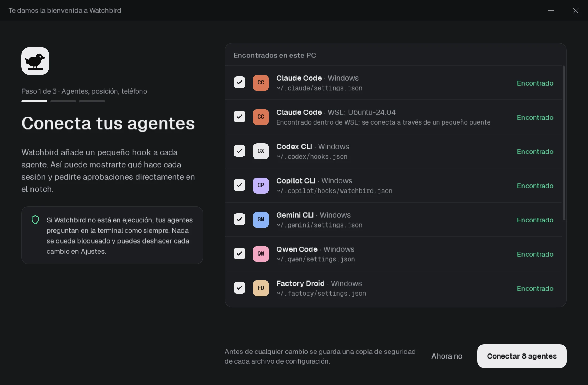This screenshot has height=385, width=588.
Task: Click the Ahora no button
Action: (x=447, y=356)
